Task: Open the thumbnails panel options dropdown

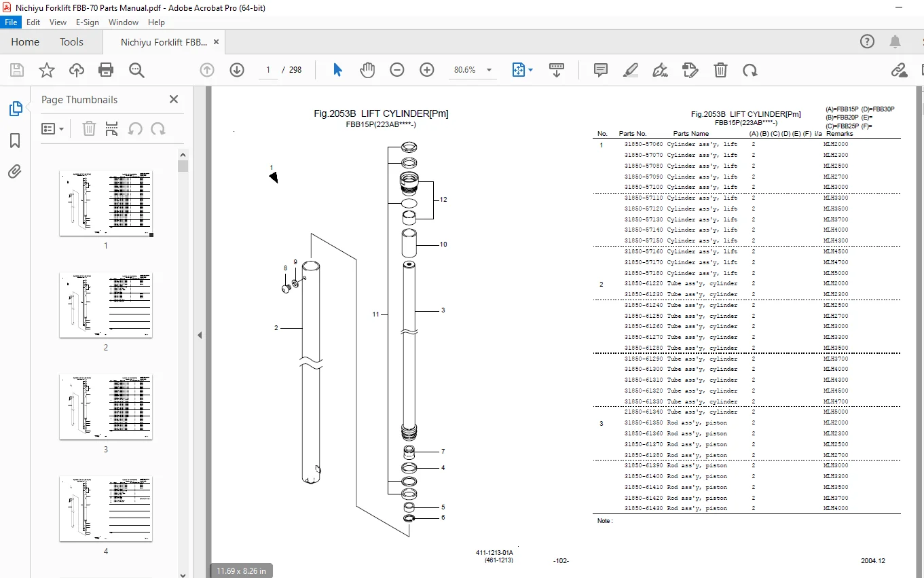Action: tap(52, 128)
